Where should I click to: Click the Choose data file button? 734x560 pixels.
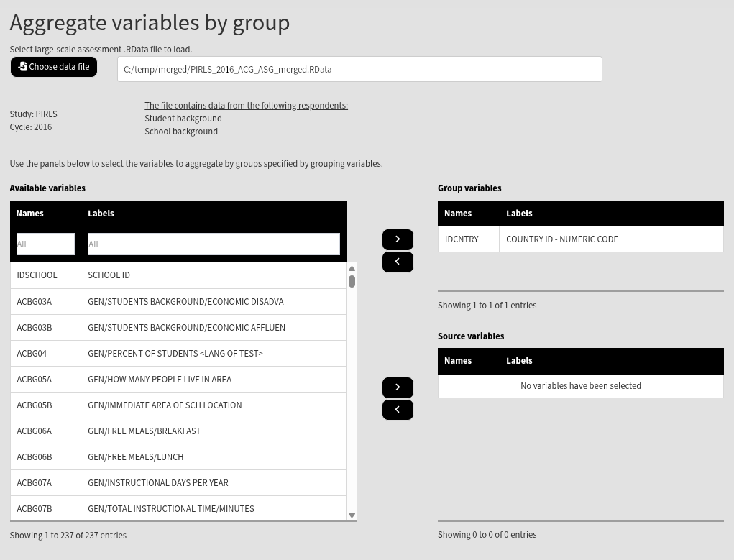tap(54, 67)
